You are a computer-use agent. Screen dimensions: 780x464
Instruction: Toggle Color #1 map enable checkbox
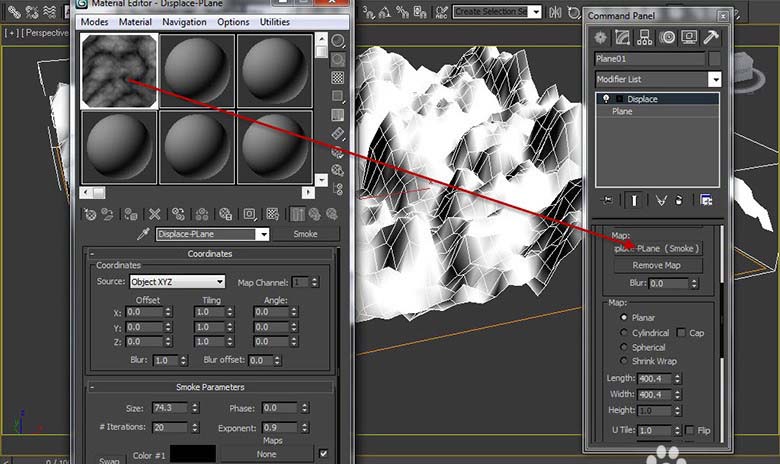[323, 454]
